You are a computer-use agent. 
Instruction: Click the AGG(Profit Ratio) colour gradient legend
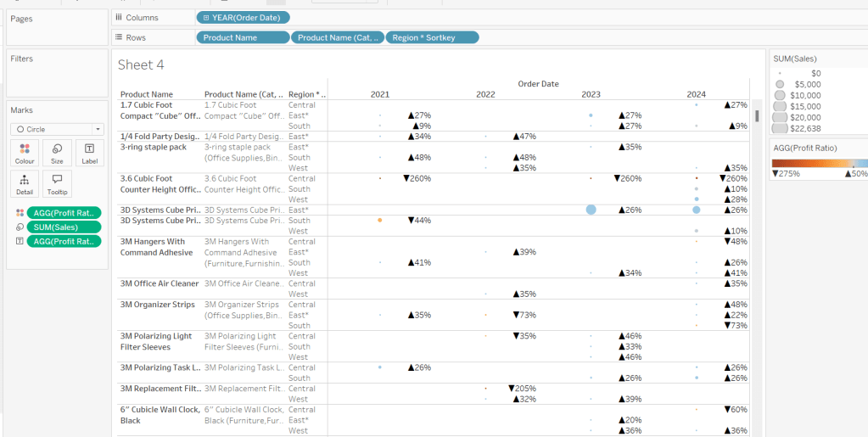819,163
